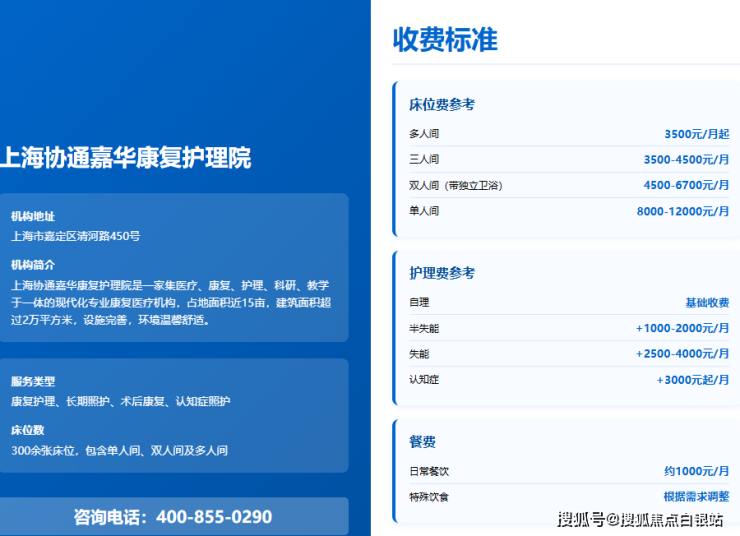Select 双人间 (带独立卫浴) row label
The height and width of the screenshot is (536, 740).
[x=455, y=185]
